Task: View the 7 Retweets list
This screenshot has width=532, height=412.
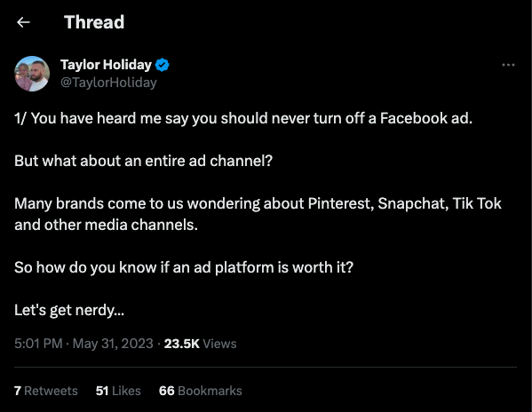Action: click(x=46, y=391)
